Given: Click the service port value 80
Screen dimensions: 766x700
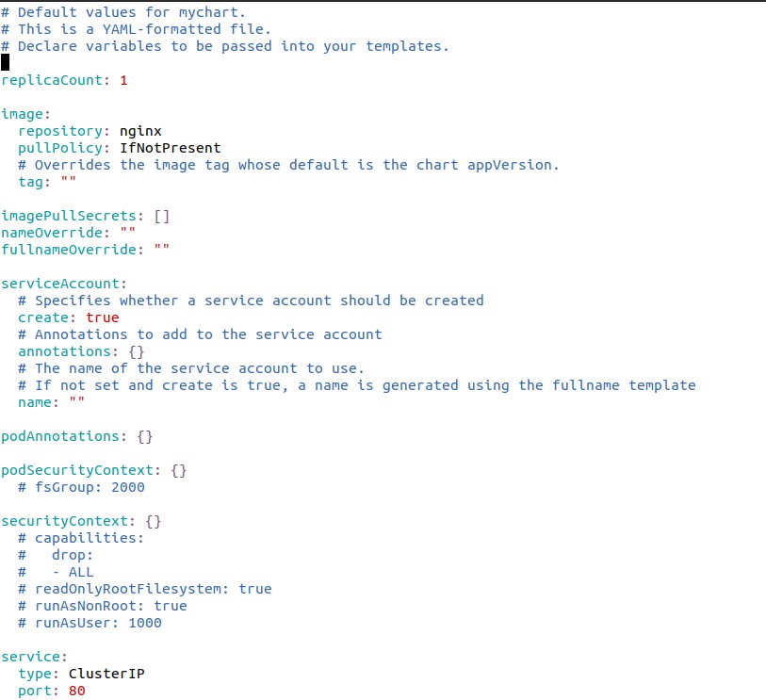Looking at the screenshot, I should point(77,691).
